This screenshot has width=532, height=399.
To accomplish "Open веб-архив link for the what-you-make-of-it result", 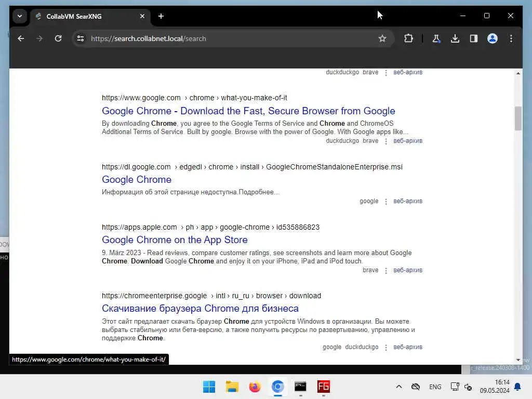I will tap(408, 141).
